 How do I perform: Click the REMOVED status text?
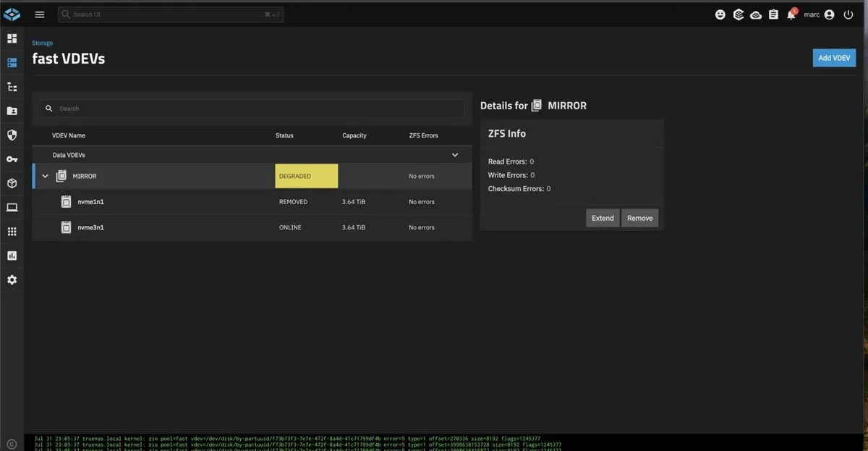(293, 202)
